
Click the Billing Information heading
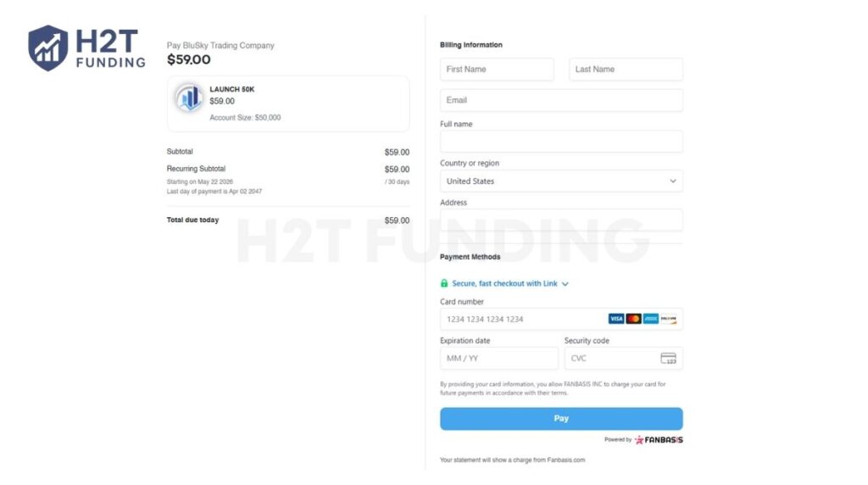pos(471,45)
